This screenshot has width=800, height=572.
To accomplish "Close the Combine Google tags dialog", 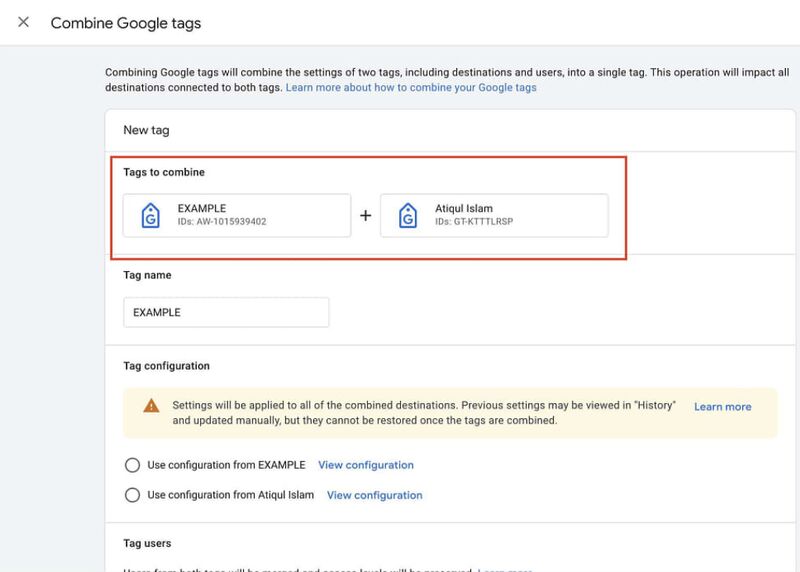I will click(23, 22).
